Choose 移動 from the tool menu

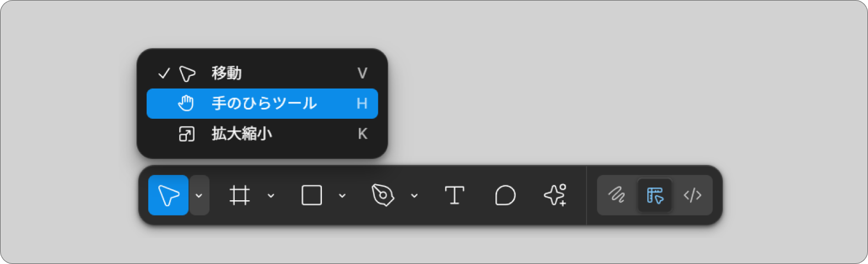262,73
